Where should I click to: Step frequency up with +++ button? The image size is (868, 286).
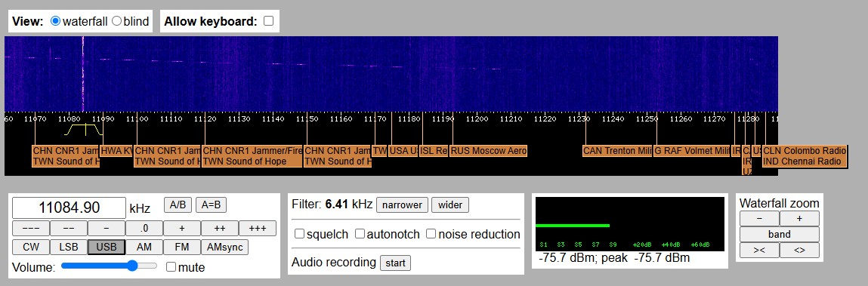click(258, 229)
